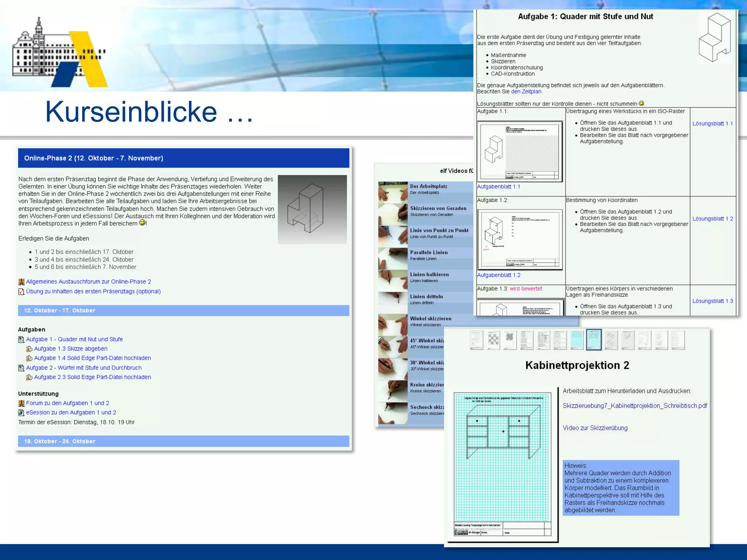Click the assignment icon beside Aufgabe 1.3 Skizze abgeben
Viewport: 747px width, 560px height.
30,349
